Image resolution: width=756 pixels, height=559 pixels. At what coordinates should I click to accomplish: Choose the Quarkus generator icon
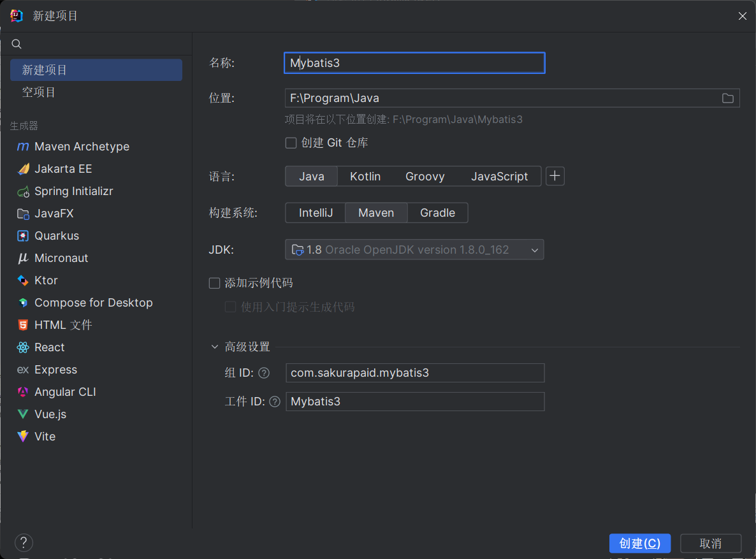(x=23, y=236)
